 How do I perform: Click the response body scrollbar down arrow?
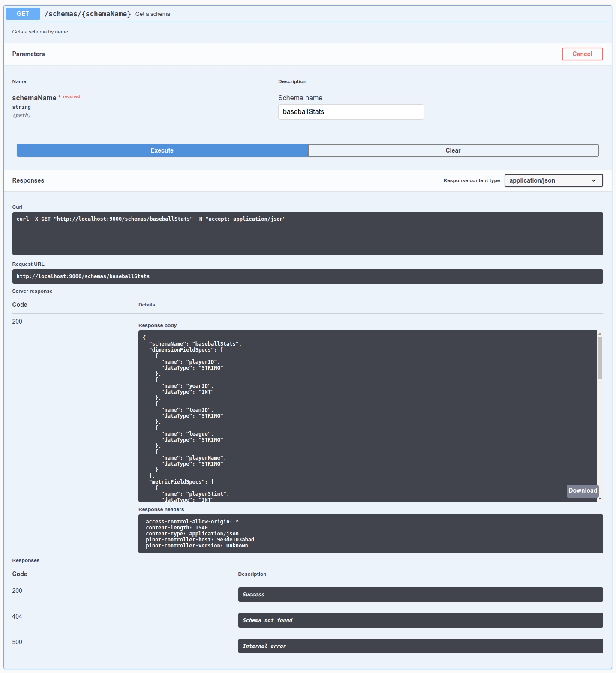point(600,499)
